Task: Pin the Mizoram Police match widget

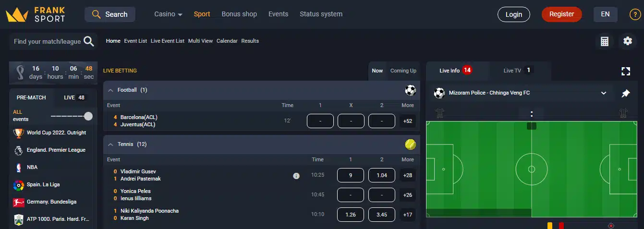Action: tap(625, 93)
